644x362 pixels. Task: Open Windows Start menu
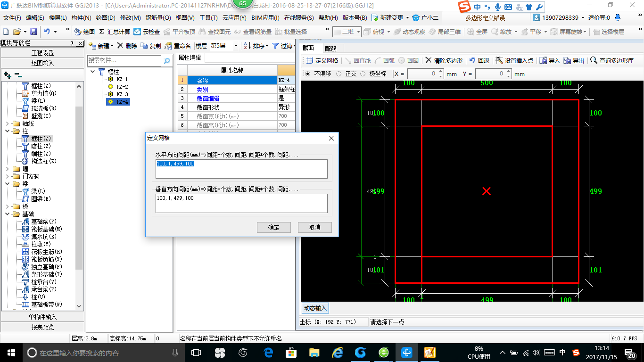pos(10,353)
